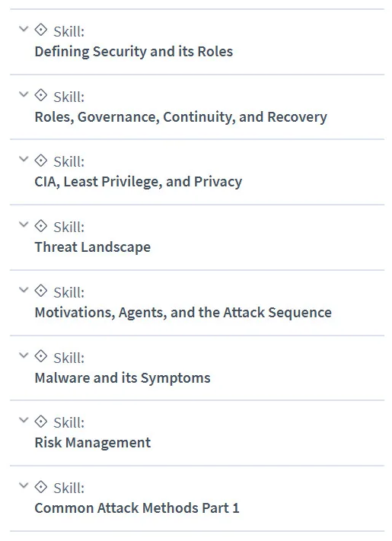Expand the Malware and its Symptoms chevron
The image size is (392, 541).
pyautogui.click(x=24, y=355)
